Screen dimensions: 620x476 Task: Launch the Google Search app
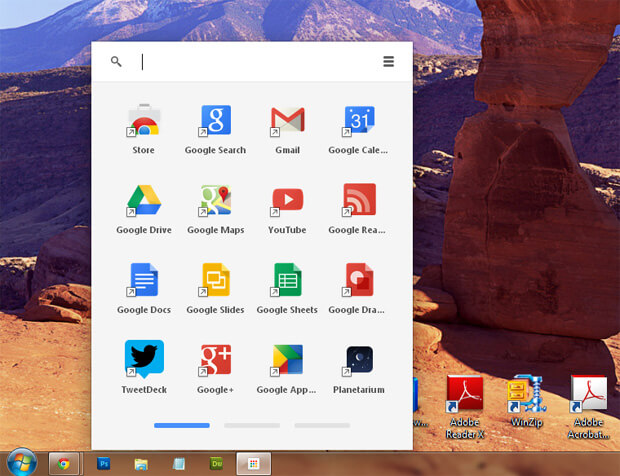(x=215, y=121)
